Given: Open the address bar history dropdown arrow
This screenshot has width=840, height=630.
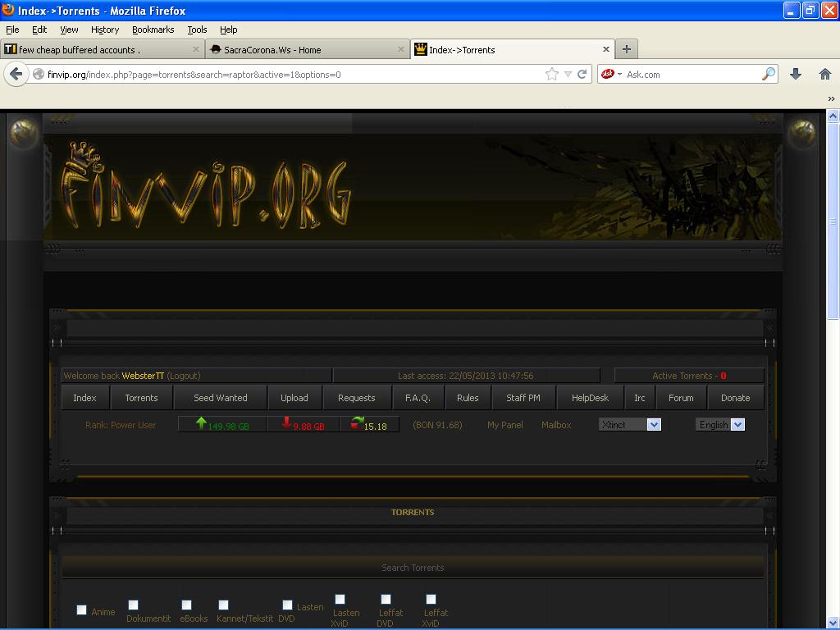Looking at the screenshot, I should point(568,75).
